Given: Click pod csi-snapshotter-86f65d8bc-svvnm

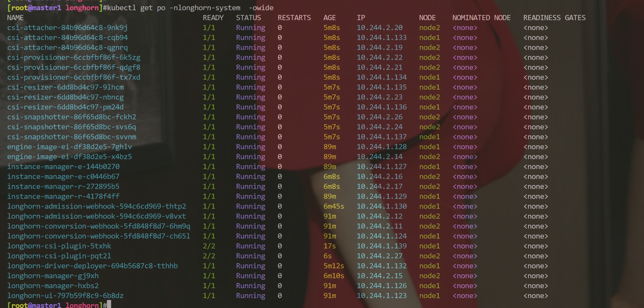Looking at the screenshot, I should 72,137.
